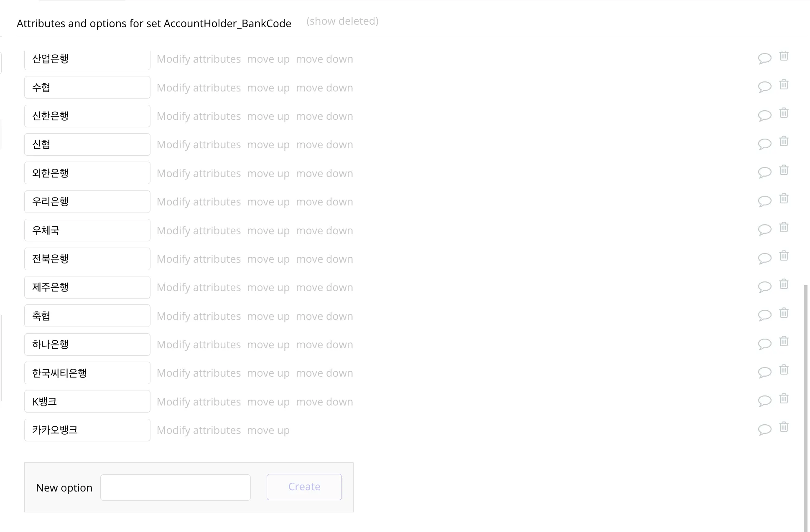
Task: Click trash icon for 우체국 row
Action: click(x=784, y=227)
